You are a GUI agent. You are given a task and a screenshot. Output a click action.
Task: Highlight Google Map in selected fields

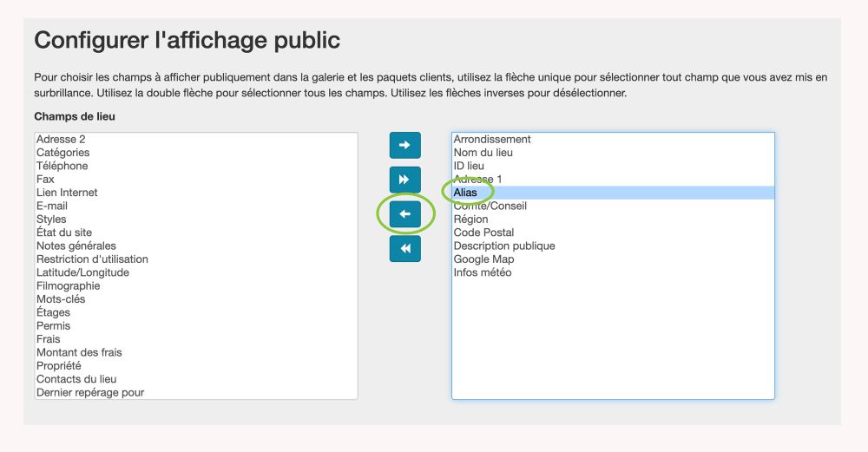point(483,259)
